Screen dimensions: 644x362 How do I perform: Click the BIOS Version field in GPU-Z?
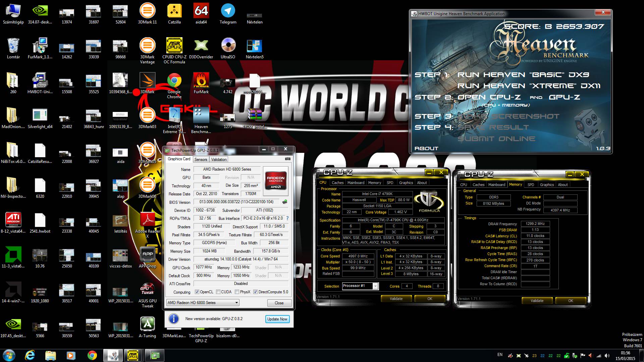coord(236,202)
